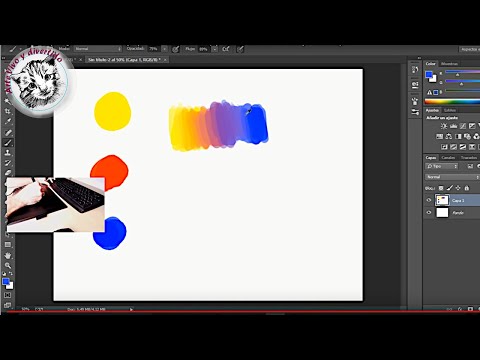Add a Threshold adjustment
This screenshot has height=360, width=480.
(x=463, y=147)
